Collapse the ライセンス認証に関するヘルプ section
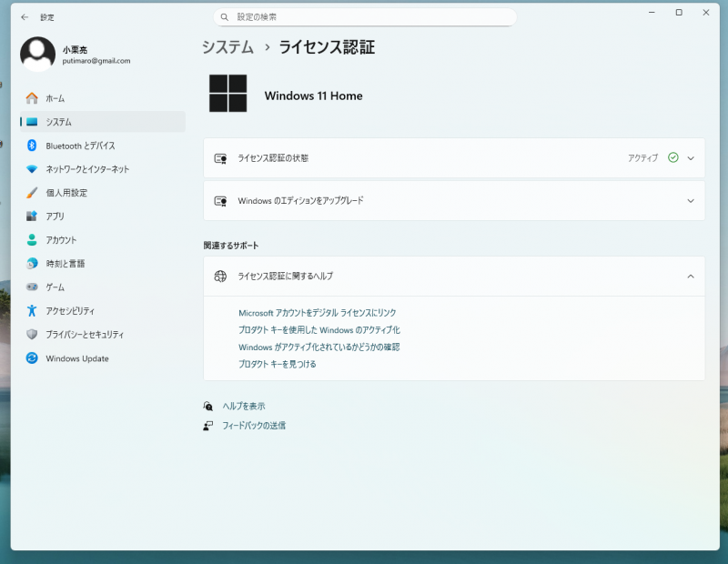728x564 pixels. [x=691, y=277]
